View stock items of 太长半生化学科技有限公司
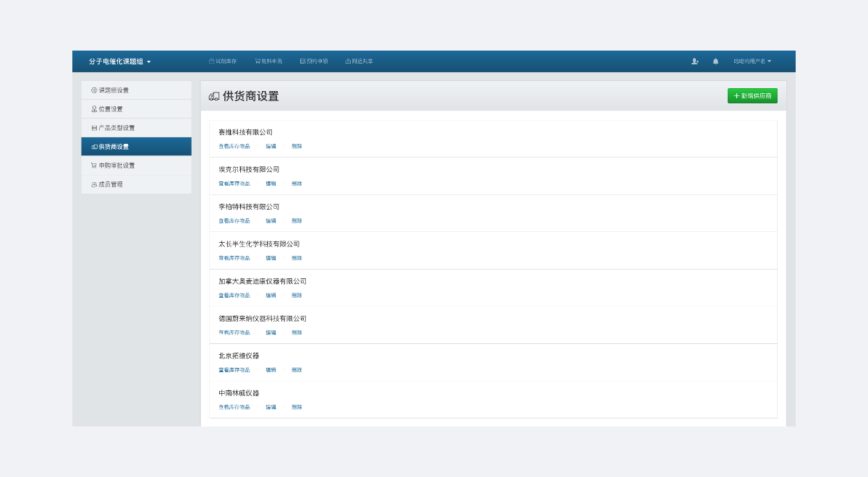This screenshot has height=477, width=868. click(x=234, y=258)
